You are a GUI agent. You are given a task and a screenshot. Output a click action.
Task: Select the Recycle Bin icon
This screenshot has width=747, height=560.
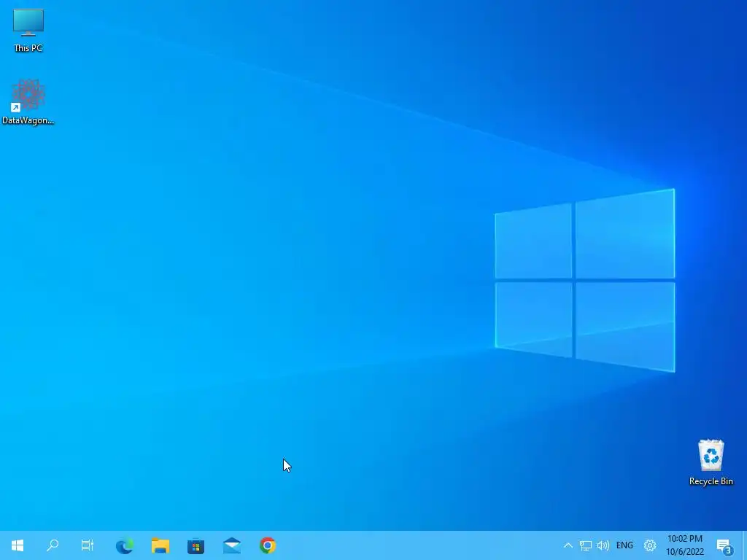coord(711,462)
